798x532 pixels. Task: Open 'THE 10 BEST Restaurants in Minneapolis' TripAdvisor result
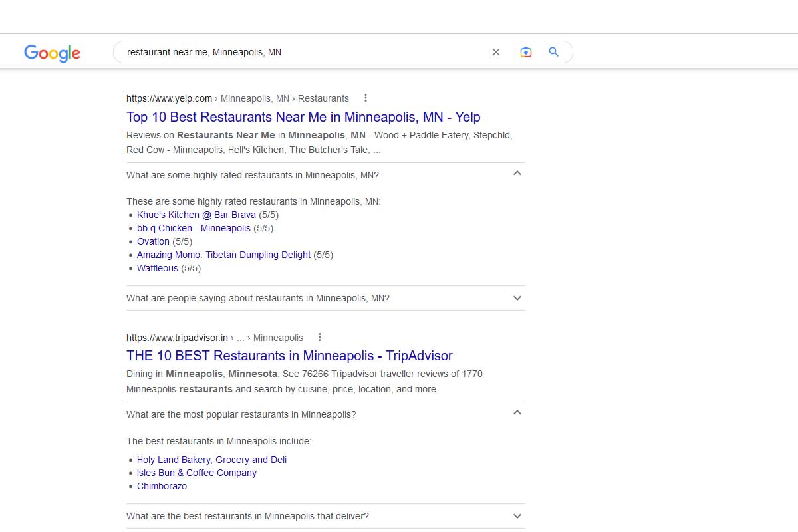(289, 356)
